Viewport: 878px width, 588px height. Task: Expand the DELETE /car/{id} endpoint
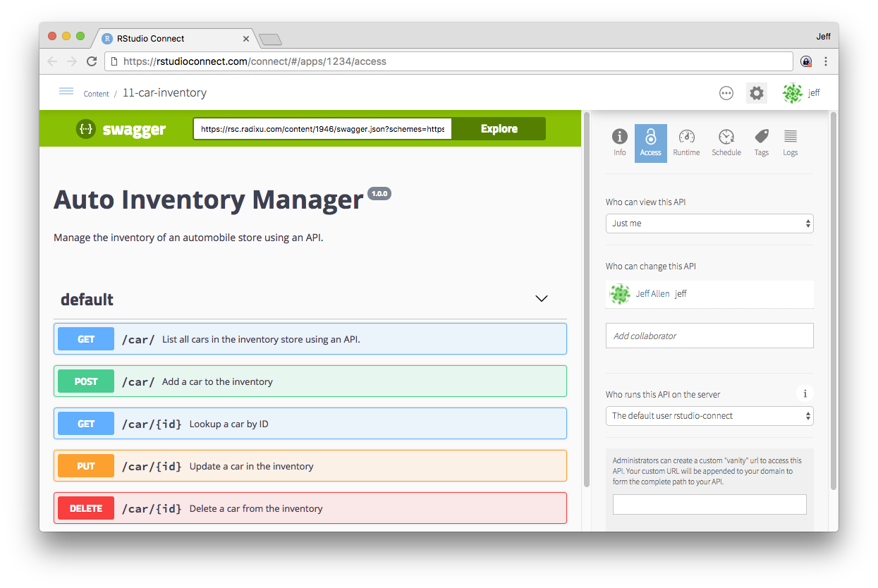310,508
